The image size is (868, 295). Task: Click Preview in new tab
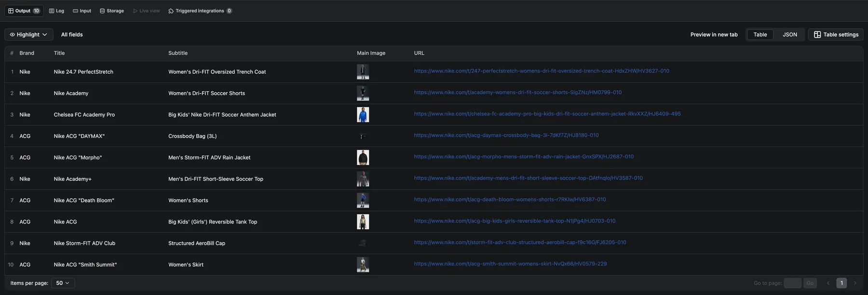[x=714, y=35]
